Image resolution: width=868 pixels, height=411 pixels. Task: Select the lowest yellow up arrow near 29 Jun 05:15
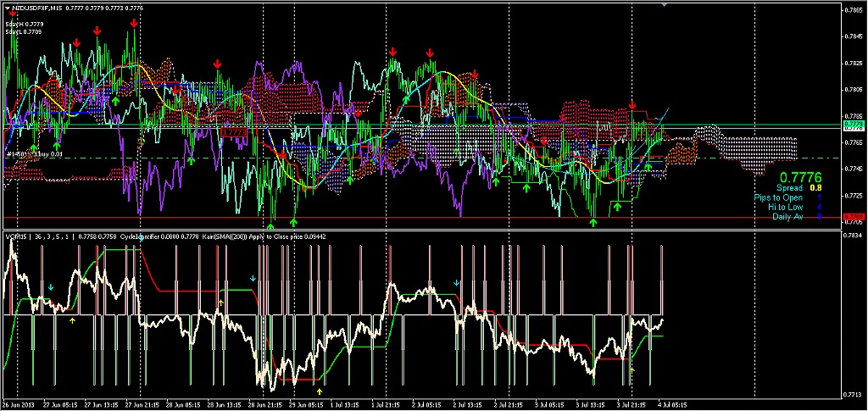319,392
